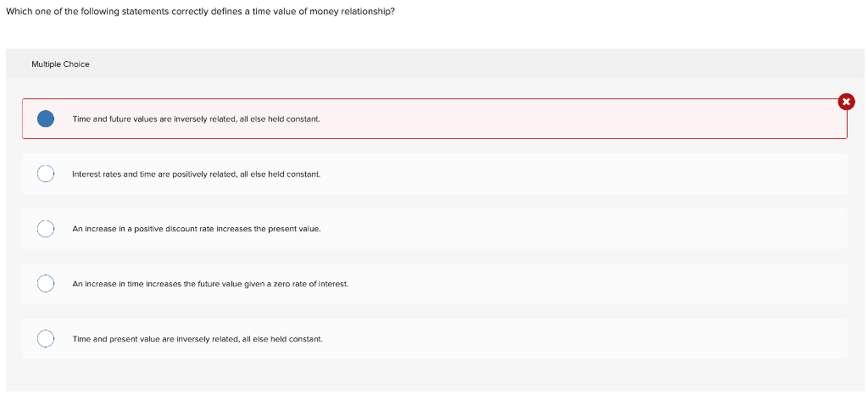Select the filled radio for 'Time and future values'

point(46,119)
